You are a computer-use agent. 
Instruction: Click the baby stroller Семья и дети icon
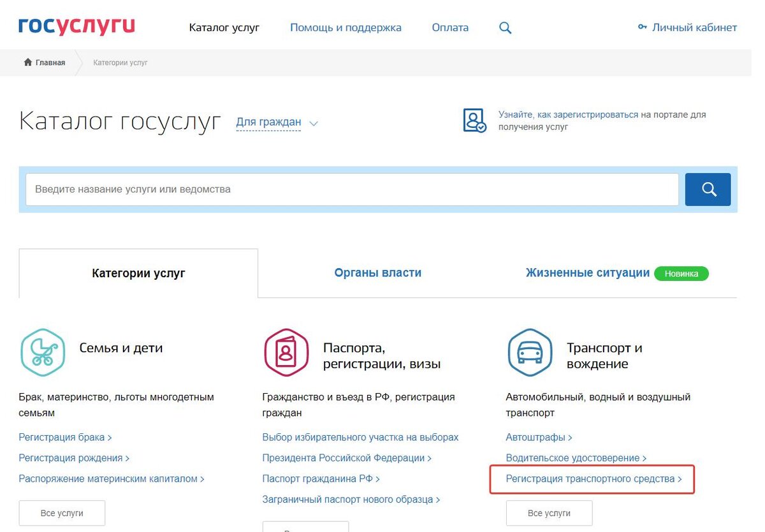(x=43, y=352)
